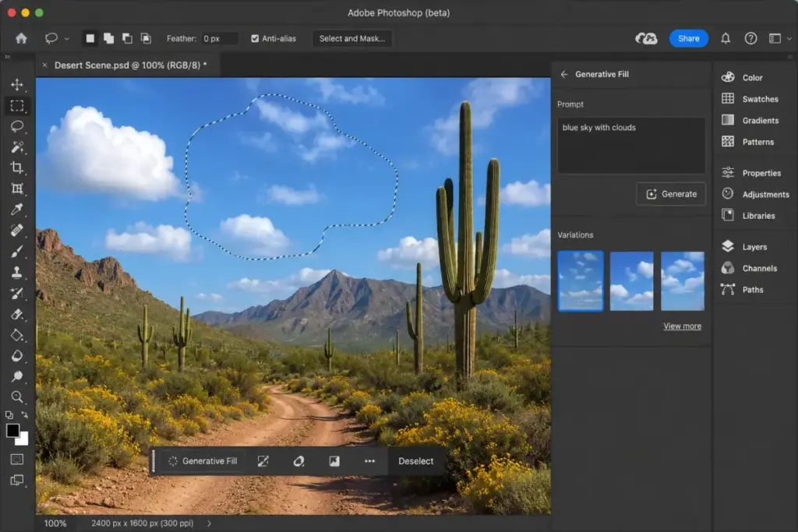This screenshot has width=798, height=532.
Task: Select the Desert Scene.psd document tab
Action: coord(130,65)
